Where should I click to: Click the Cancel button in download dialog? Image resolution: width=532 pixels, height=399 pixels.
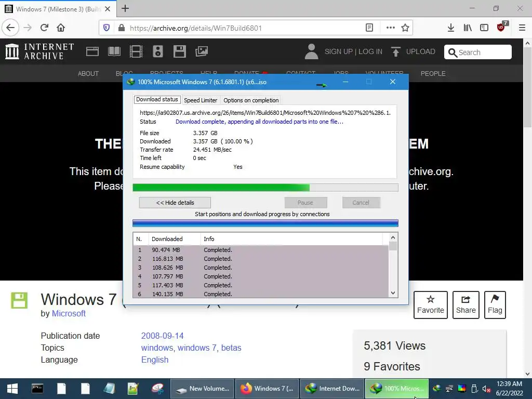(361, 203)
